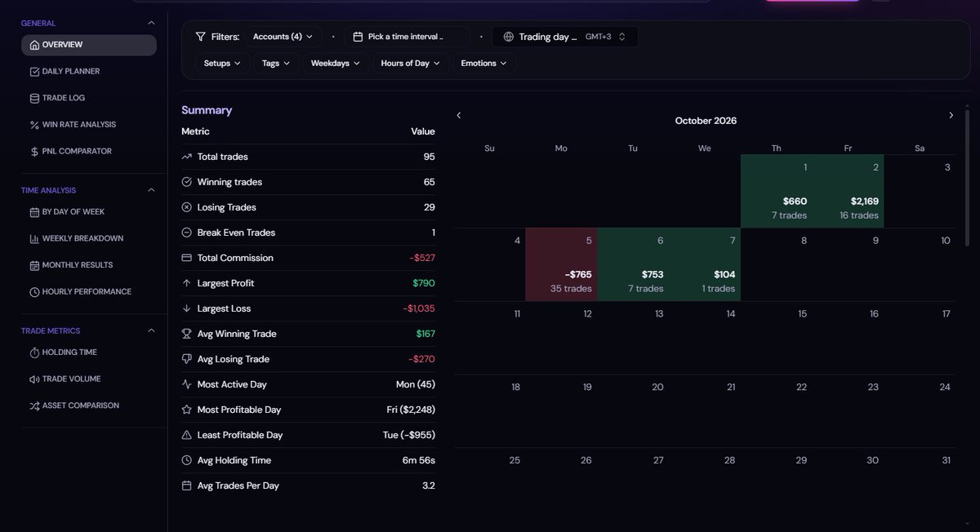
Task: Click the Largest Profit value $790
Action: pos(424,283)
